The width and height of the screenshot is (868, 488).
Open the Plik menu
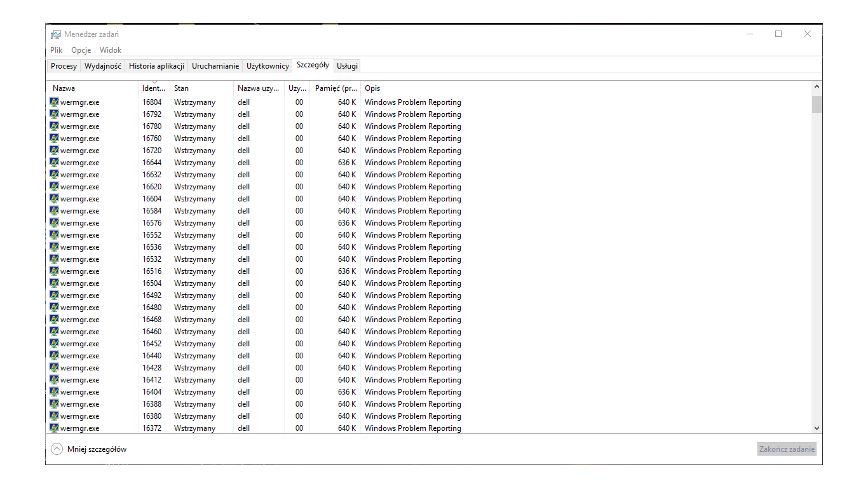pos(57,50)
